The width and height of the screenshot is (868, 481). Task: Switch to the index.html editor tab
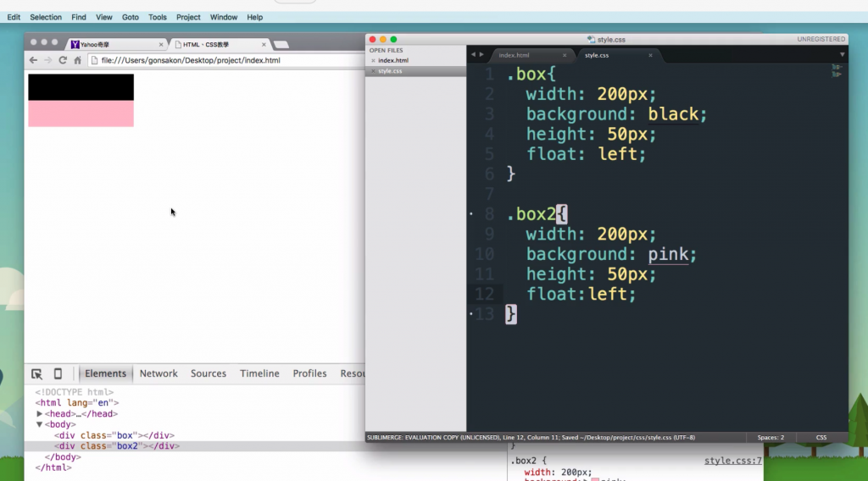tap(514, 55)
